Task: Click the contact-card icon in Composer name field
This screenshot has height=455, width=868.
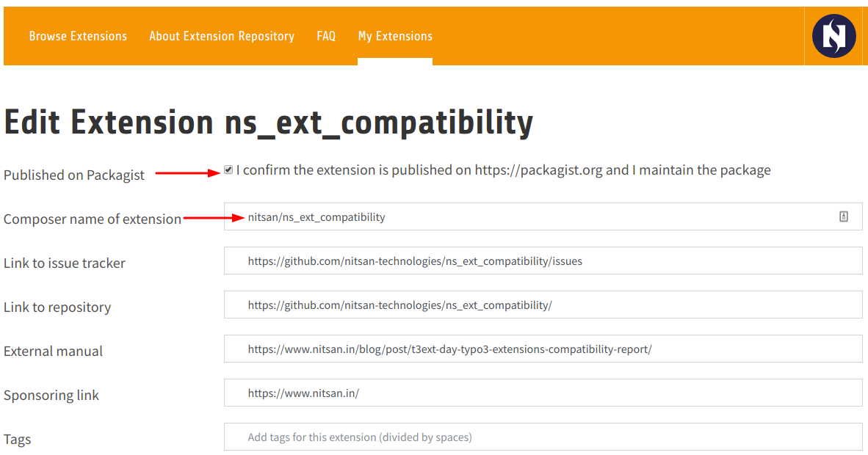Action: pos(845,215)
